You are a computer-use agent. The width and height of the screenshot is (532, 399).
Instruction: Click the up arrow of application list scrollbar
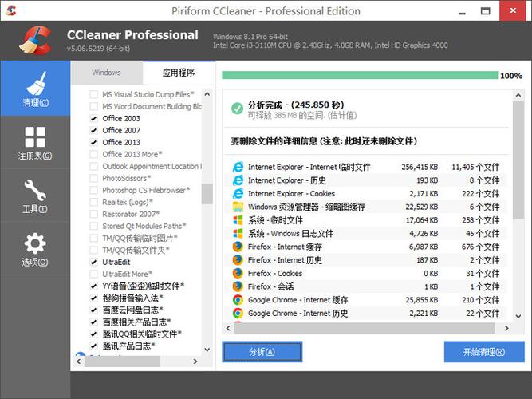(x=207, y=94)
